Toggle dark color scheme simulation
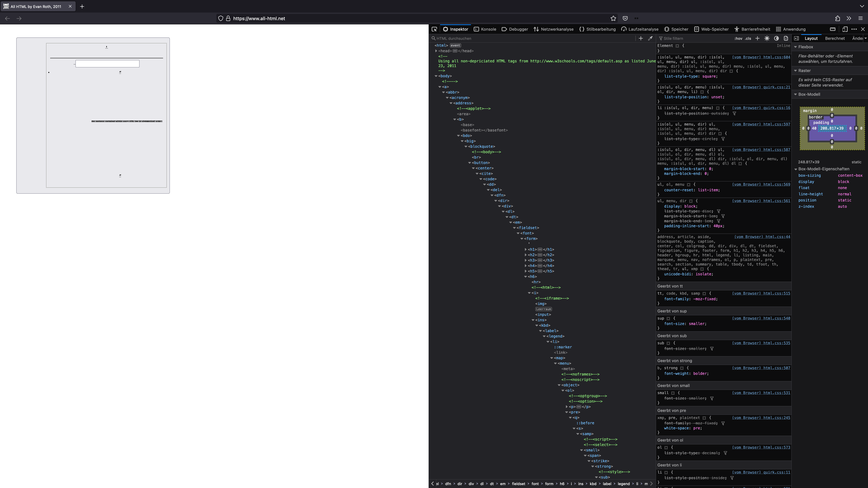Viewport: 868px width, 488px height. pos(776,38)
